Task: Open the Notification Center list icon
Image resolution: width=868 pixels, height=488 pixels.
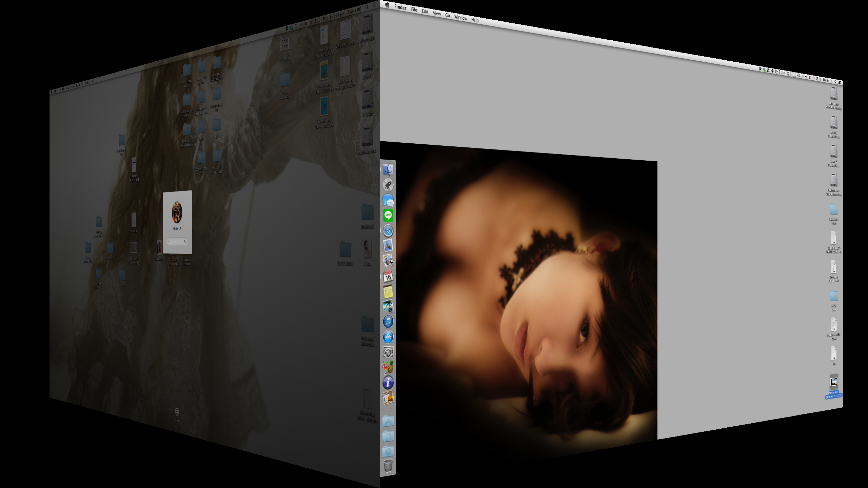Action: point(840,82)
